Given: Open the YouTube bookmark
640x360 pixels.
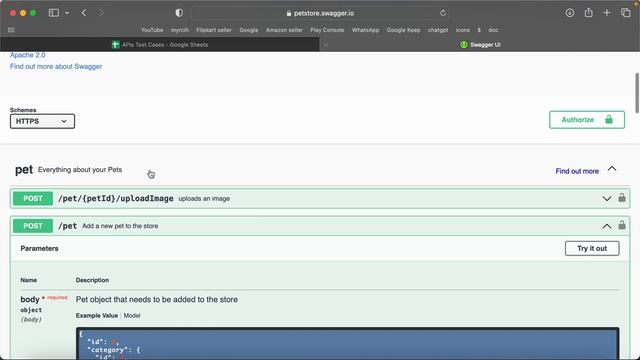Looking at the screenshot, I should tap(152, 30).
